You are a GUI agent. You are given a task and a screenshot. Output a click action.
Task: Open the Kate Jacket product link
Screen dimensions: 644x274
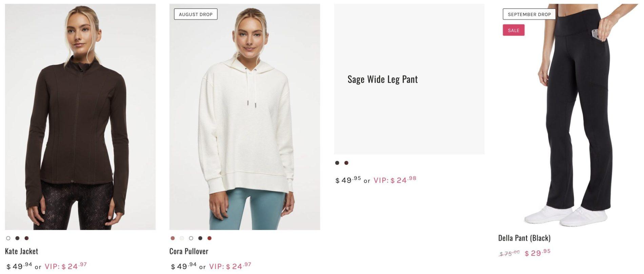pos(22,251)
